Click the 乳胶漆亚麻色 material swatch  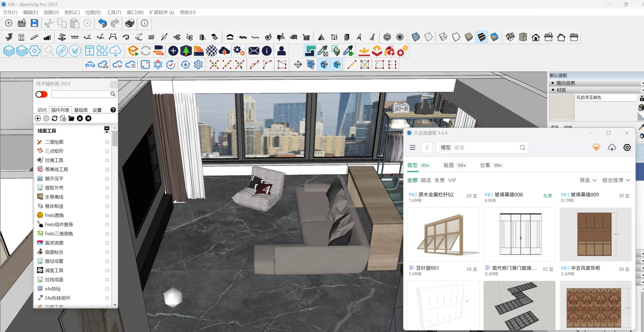pos(562,107)
